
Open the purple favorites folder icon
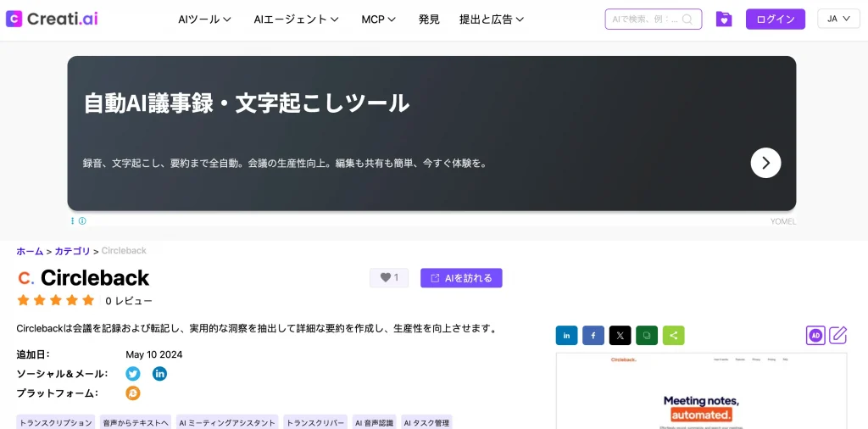(x=724, y=19)
